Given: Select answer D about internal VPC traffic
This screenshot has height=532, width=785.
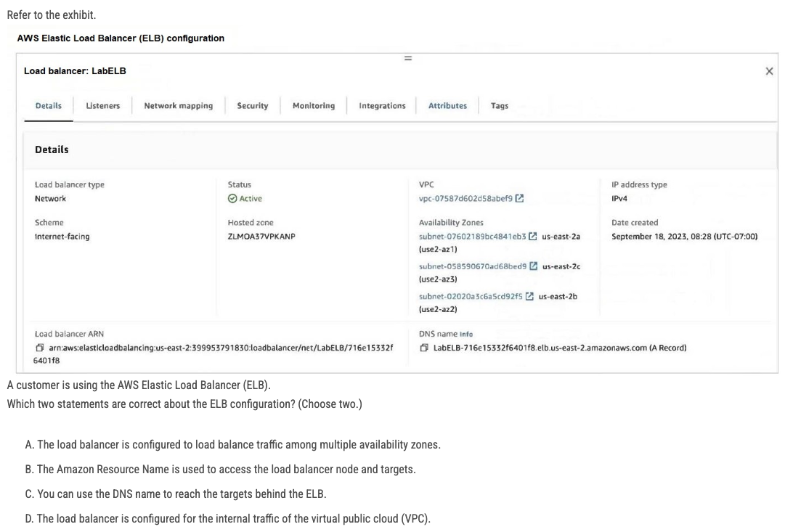Looking at the screenshot, I should [228, 518].
